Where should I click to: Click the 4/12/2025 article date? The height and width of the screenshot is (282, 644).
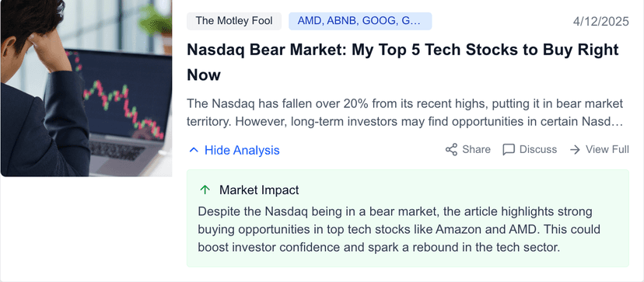601,21
